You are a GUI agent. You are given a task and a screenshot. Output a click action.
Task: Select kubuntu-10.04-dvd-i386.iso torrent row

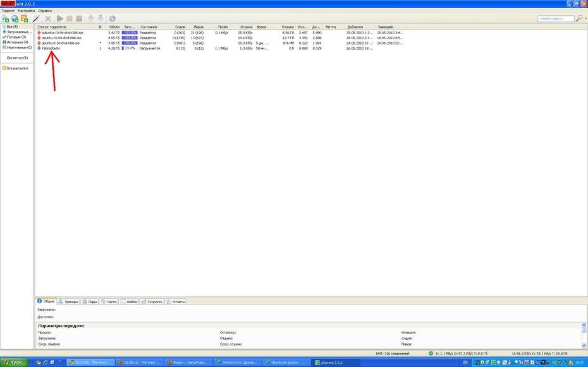(x=221, y=33)
